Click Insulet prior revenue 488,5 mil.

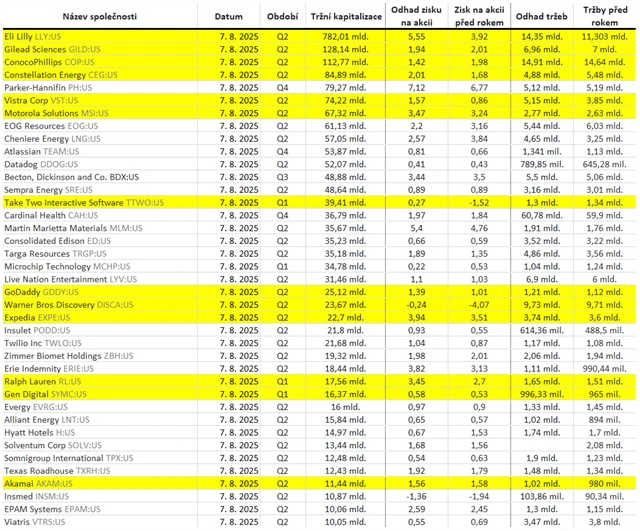[x=605, y=330]
